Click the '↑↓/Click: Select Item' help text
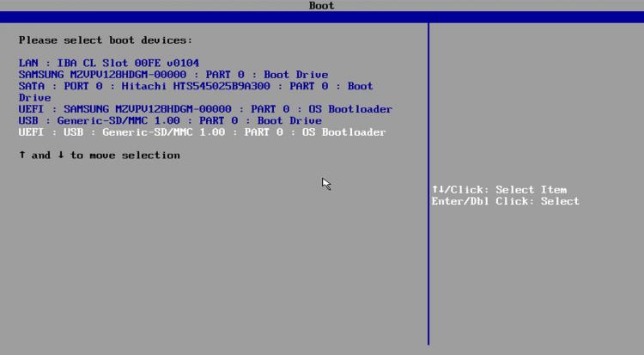644x355 pixels. pos(499,190)
